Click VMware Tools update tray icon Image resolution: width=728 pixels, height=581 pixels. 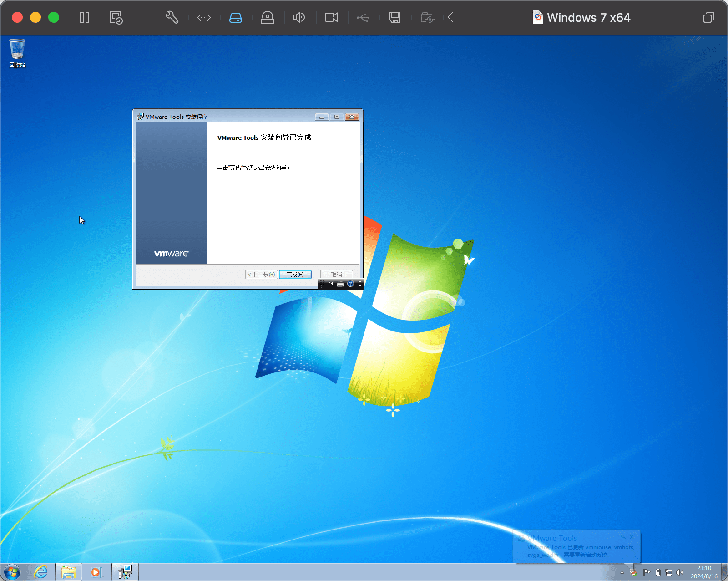pos(633,572)
